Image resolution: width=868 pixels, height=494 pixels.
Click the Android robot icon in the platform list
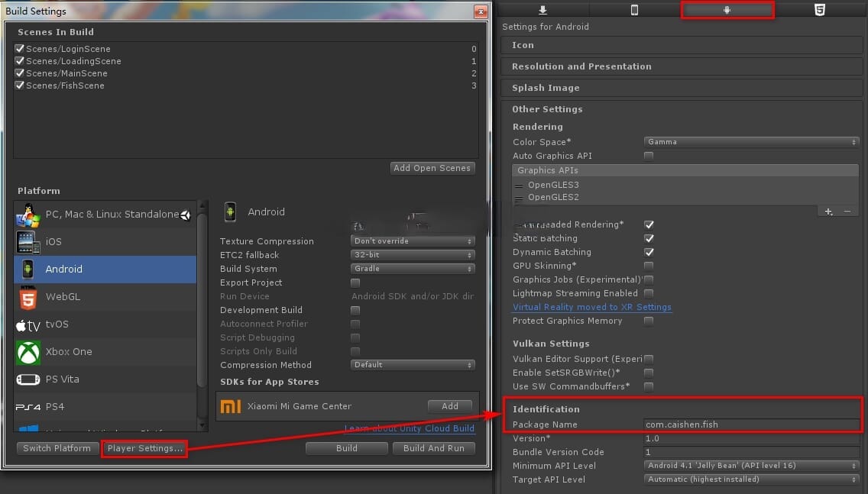coord(28,270)
